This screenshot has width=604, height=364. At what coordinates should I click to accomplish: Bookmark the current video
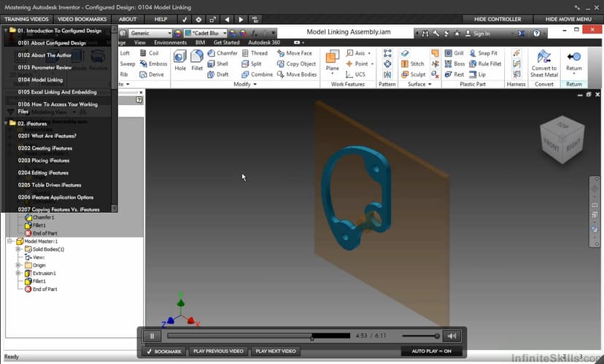[x=164, y=352]
